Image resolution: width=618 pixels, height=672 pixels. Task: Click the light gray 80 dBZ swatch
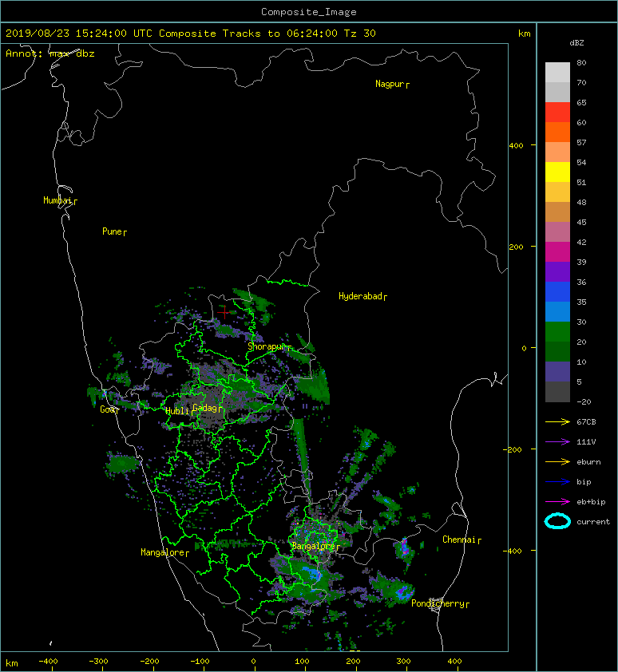tap(557, 72)
